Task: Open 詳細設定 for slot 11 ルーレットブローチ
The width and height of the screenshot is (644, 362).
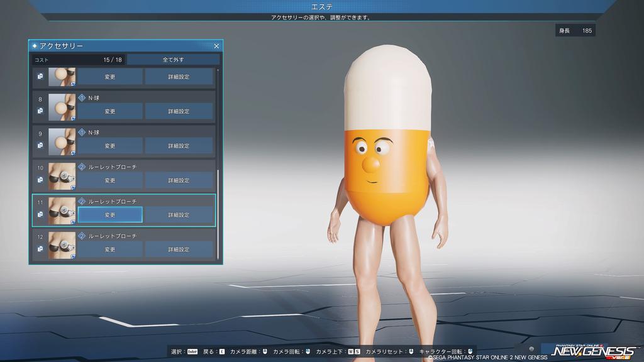Action: pyautogui.click(x=179, y=215)
